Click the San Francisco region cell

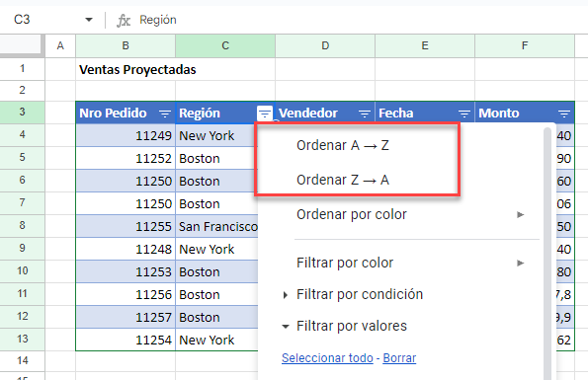click(x=217, y=226)
